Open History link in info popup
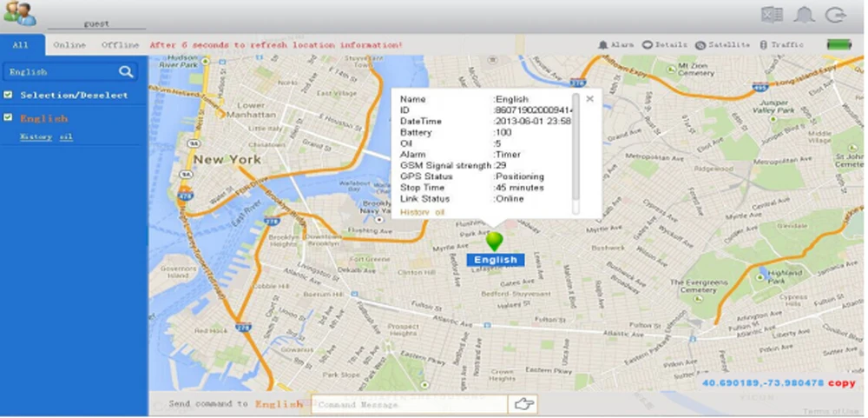This screenshot has width=868, height=418. coord(415,212)
